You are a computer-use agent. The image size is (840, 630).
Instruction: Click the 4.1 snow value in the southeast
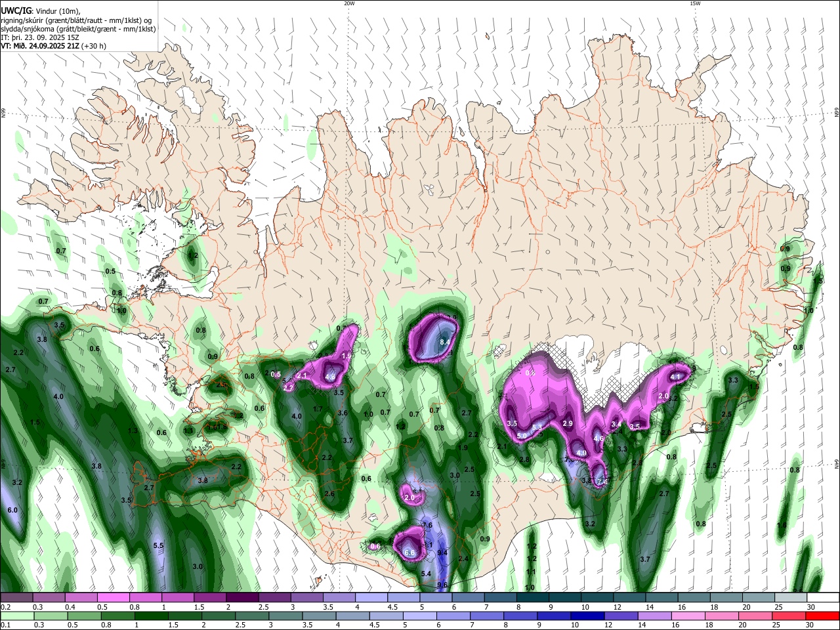point(675,377)
